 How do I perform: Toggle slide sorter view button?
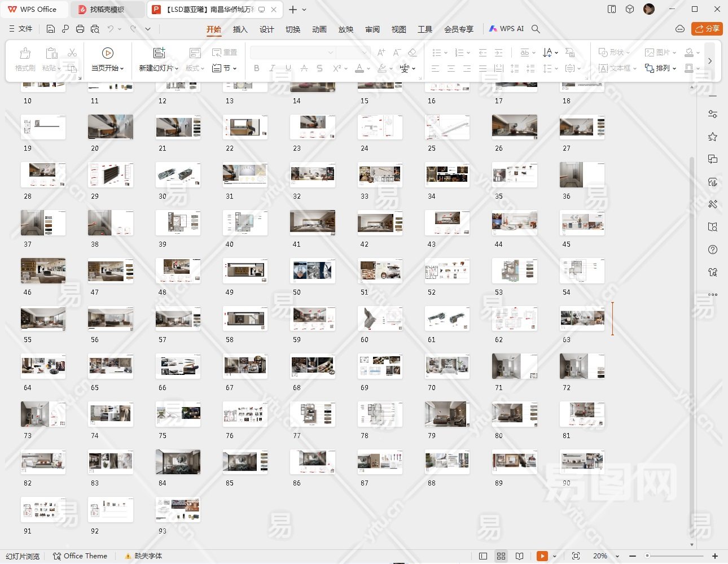click(x=501, y=556)
